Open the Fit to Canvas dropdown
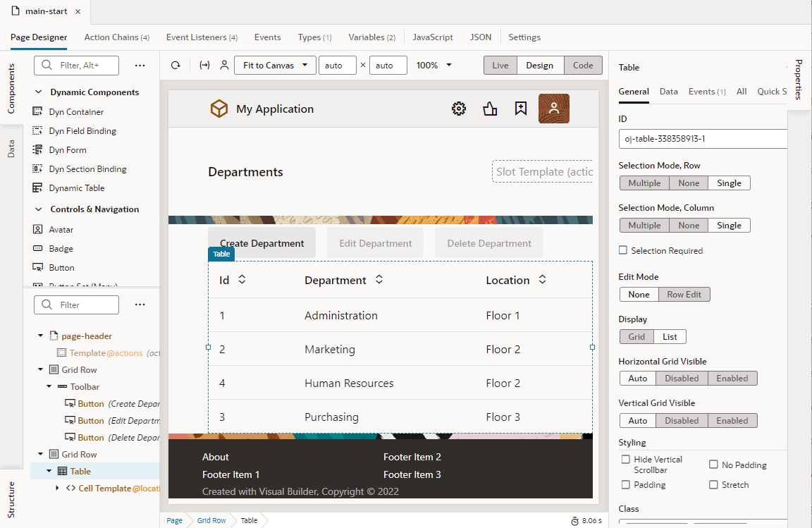The width and height of the screenshot is (812, 528). [275, 64]
